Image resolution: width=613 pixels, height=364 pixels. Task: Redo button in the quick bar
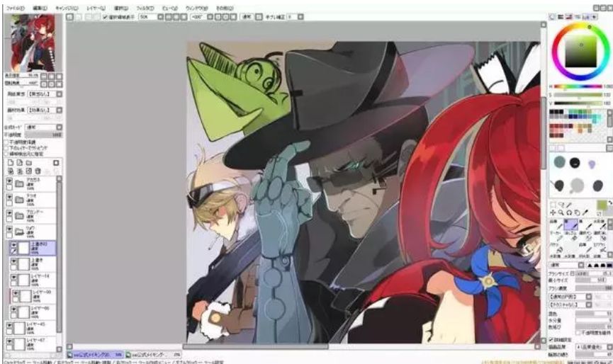(x=78, y=17)
